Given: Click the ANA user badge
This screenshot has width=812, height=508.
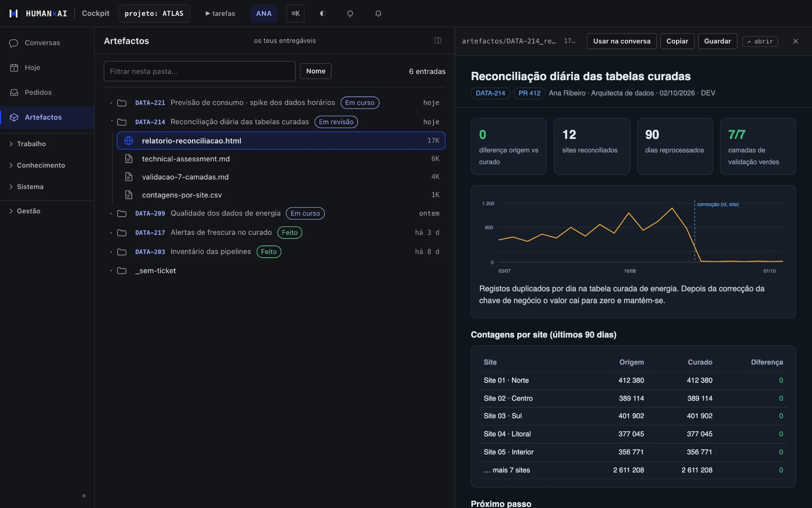Looking at the screenshot, I should pyautogui.click(x=263, y=13).
